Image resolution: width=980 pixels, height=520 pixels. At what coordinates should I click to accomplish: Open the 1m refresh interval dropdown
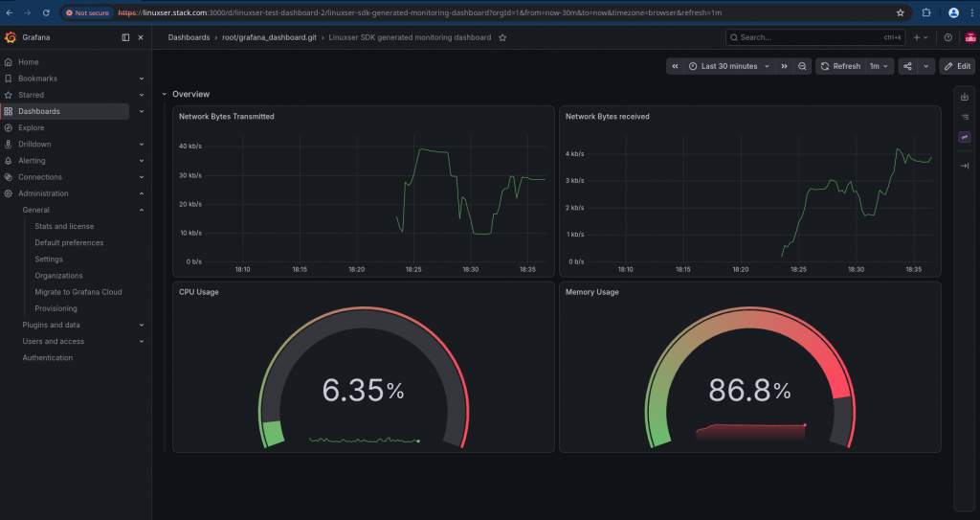(879, 66)
